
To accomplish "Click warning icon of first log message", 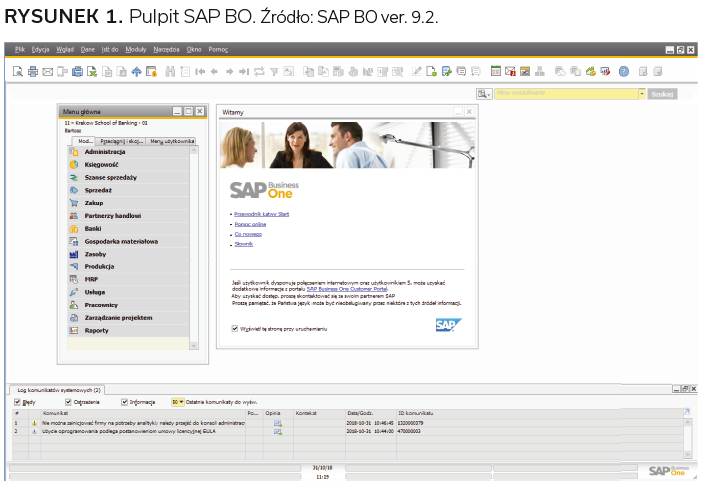I will tap(34, 423).
